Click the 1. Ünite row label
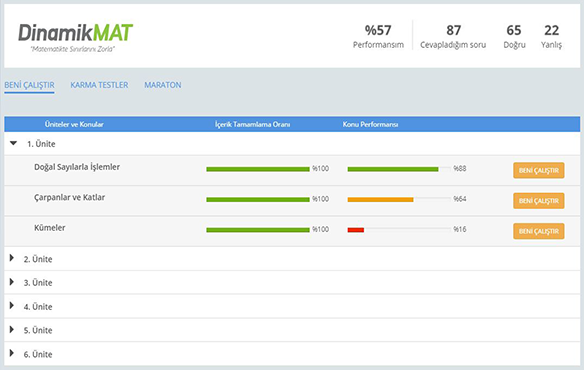This screenshot has width=584, height=370. coord(41,144)
